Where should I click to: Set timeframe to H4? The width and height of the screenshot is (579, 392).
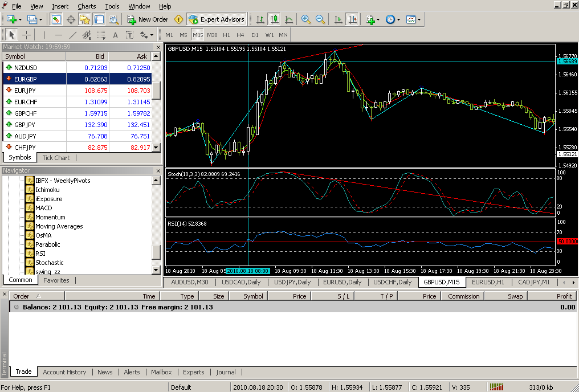pyautogui.click(x=240, y=35)
